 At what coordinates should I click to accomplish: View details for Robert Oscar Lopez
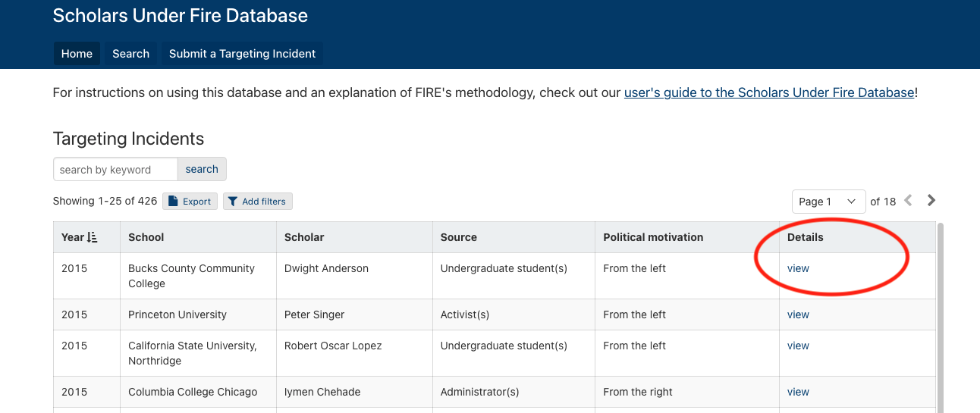798,346
